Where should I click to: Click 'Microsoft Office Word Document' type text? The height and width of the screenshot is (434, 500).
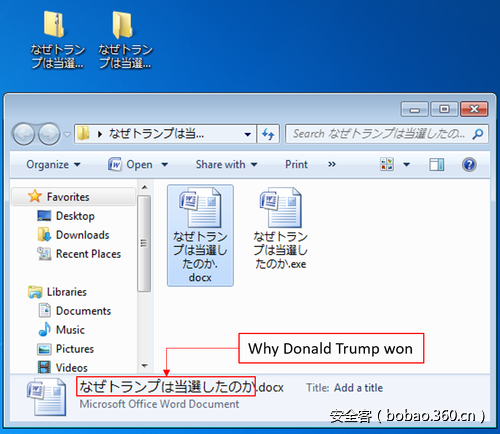[159, 404]
